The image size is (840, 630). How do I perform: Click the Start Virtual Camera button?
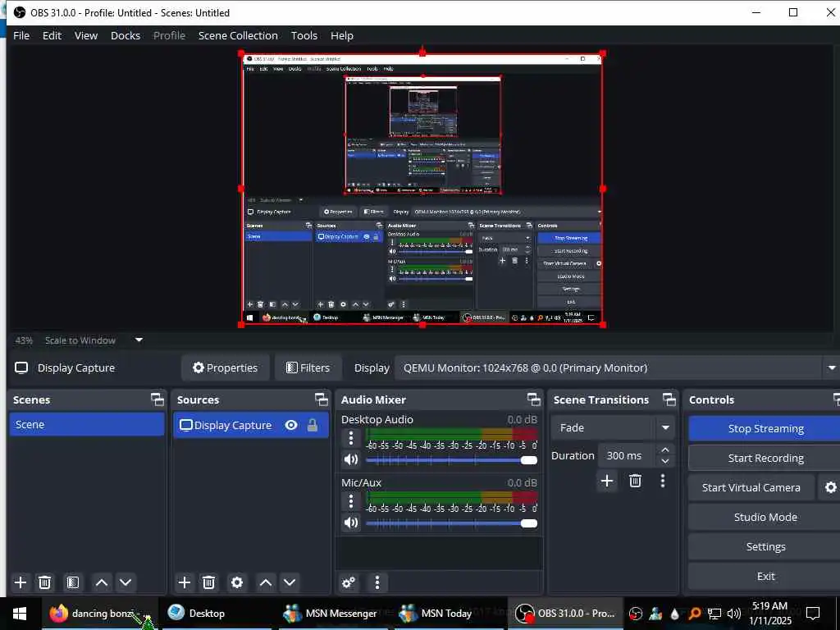point(751,487)
